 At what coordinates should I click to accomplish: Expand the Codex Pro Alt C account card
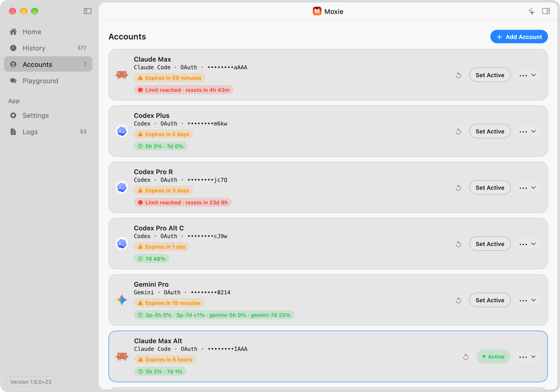(x=534, y=244)
